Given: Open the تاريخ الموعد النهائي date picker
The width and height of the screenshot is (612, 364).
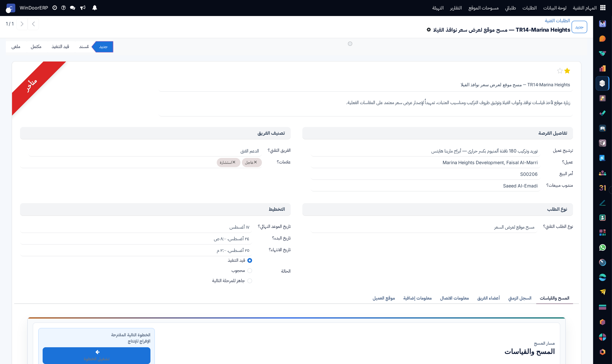Looking at the screenshot, I should coord(136,227).
